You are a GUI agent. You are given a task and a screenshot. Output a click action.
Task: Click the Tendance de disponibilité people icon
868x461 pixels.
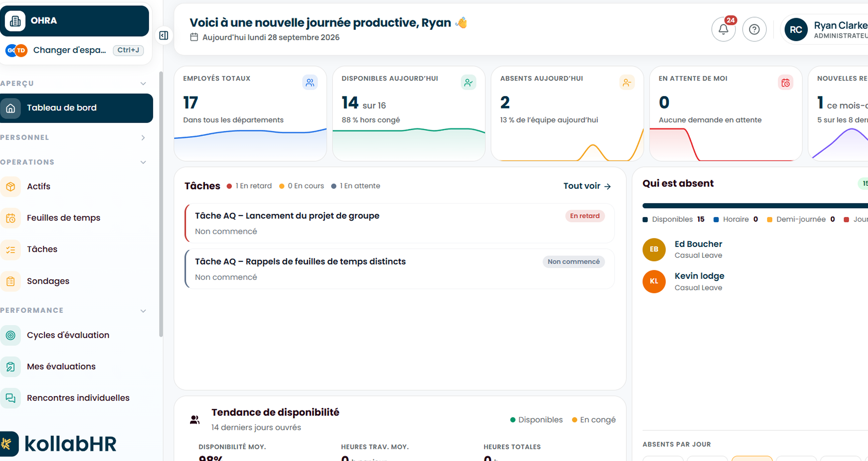(195, 420)
